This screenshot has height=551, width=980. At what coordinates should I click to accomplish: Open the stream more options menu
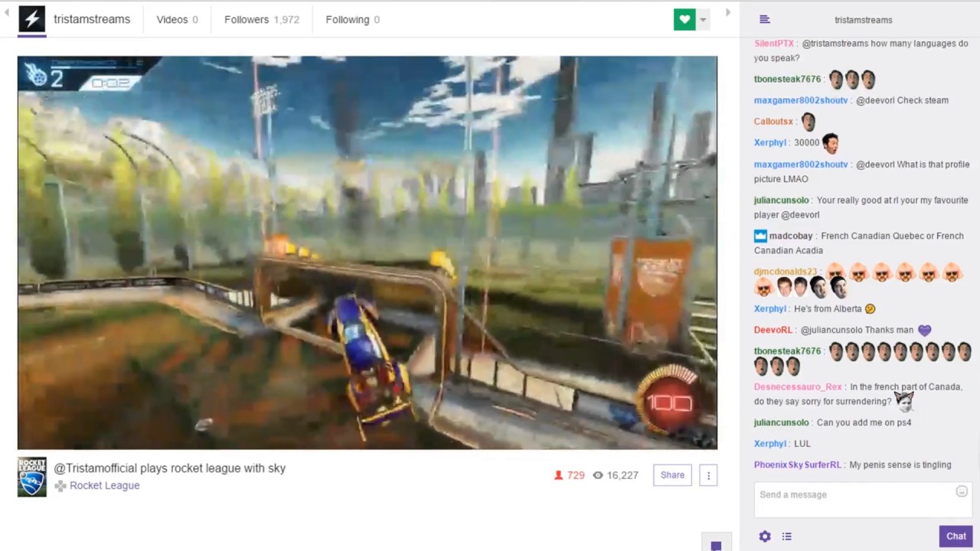(x=708, y=475)
